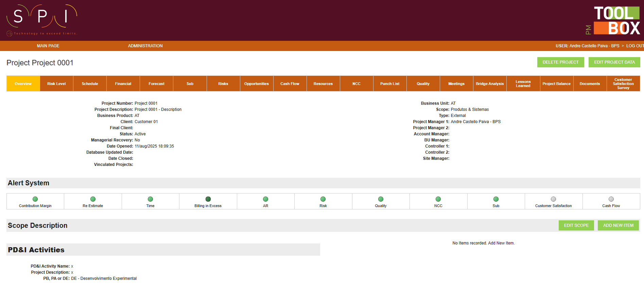Select the NCC tab
Viewport: 644px width, 288px height.
point(356,84)
